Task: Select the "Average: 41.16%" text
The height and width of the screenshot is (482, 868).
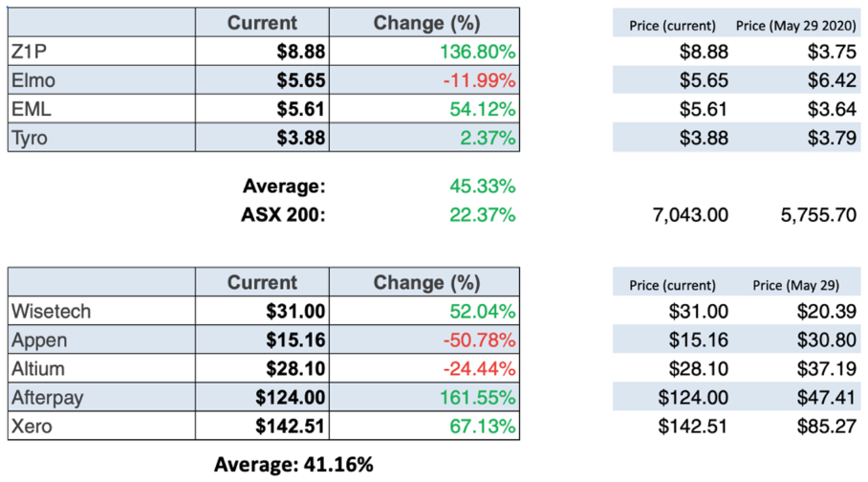Action: coord(293,466)
